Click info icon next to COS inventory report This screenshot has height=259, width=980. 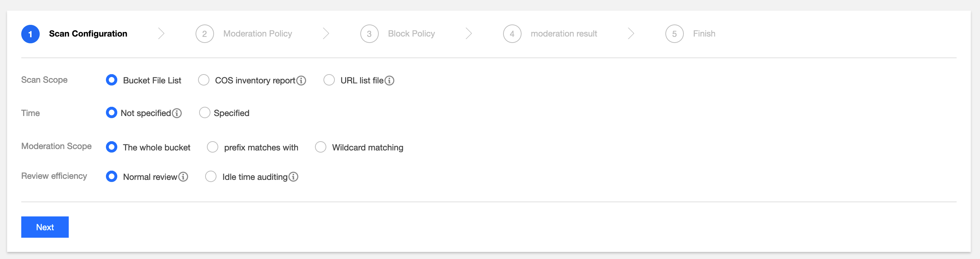click(x=301, y=81)
